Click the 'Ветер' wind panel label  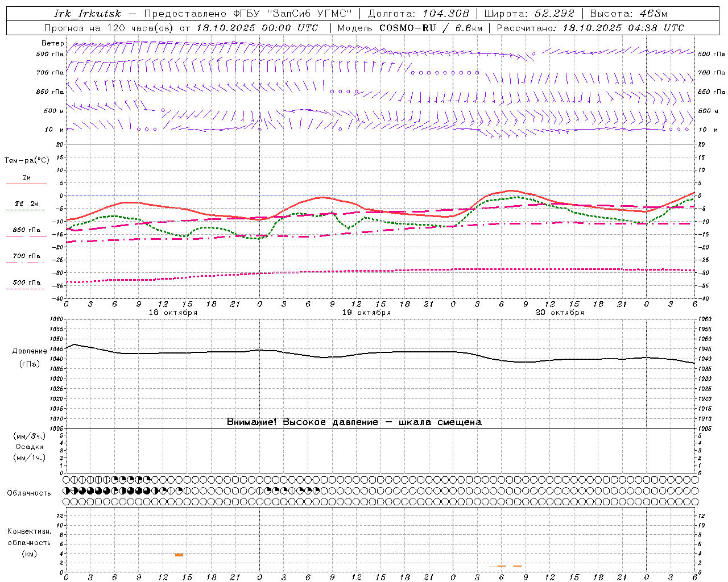[52, 43]
